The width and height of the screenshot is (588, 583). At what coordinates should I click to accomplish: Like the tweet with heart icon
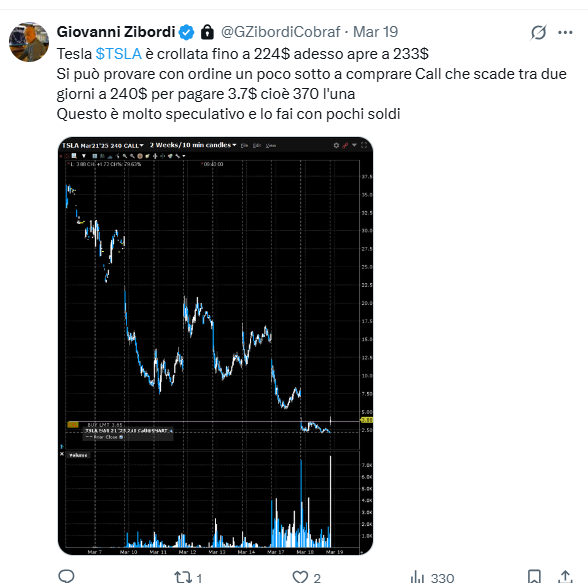(x=300, y=577)
